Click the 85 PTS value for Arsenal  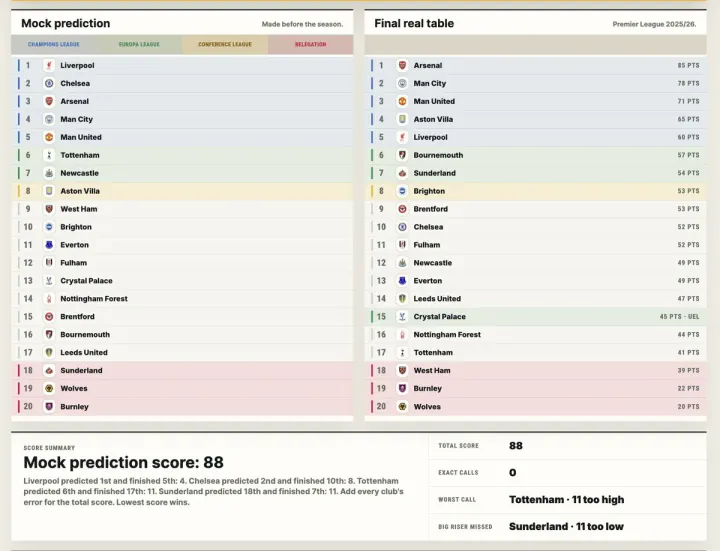[688, 65]
